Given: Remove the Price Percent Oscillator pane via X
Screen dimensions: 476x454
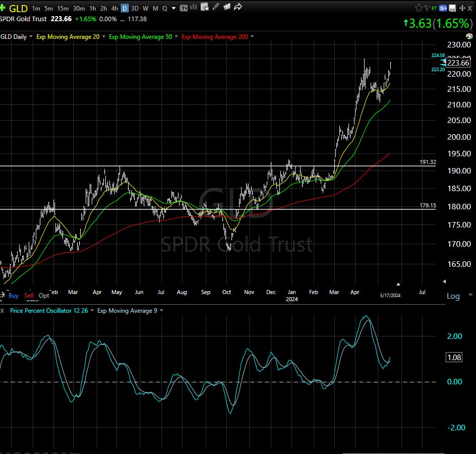Looking at the screenshot, I should (x=2, y=311).
